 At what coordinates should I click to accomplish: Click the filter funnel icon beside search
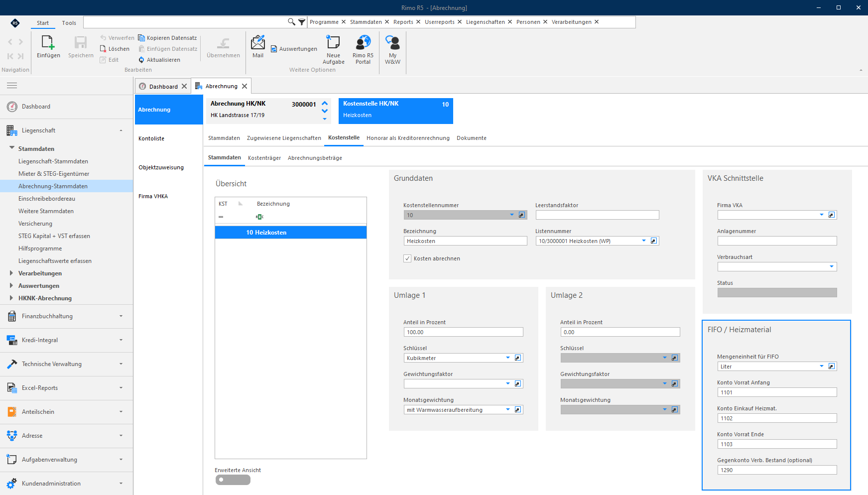coord(302,22)
